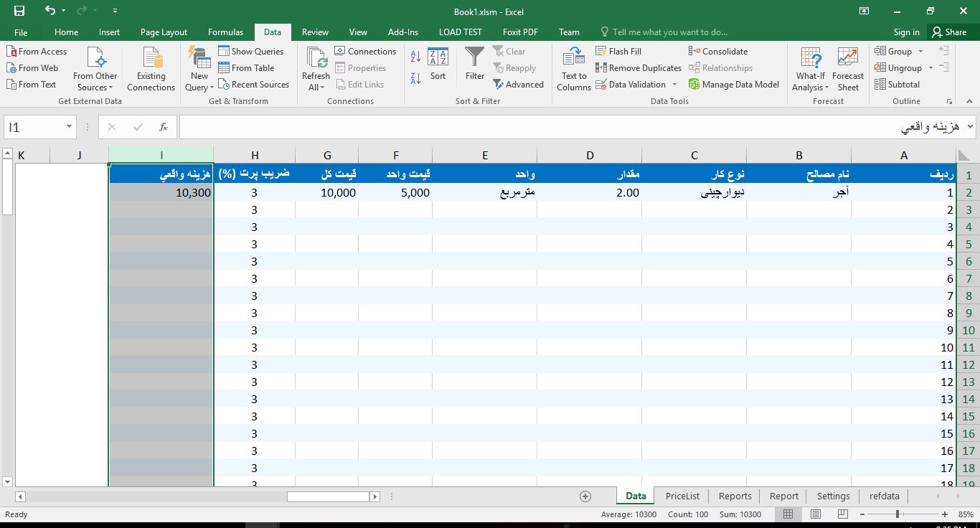980x528 pixels.
Task: Click From Table button
Action: [x=246, y=68]
